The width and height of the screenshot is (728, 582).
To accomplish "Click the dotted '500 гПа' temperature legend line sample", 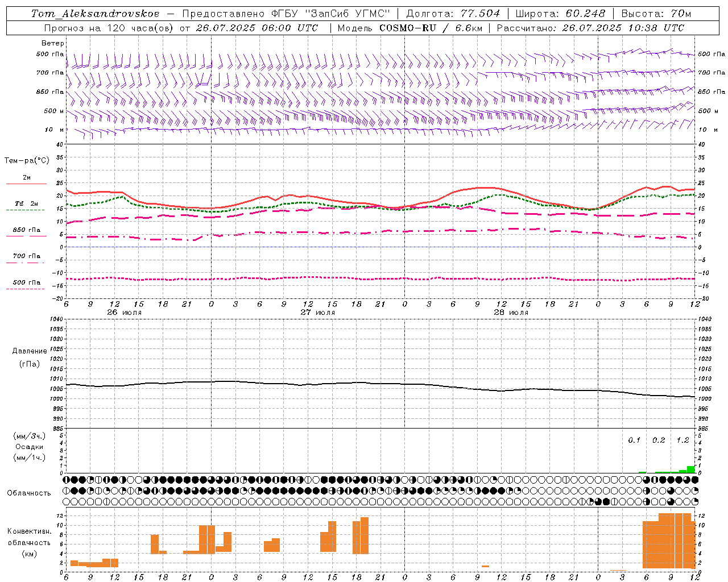I will coord(26,289).
